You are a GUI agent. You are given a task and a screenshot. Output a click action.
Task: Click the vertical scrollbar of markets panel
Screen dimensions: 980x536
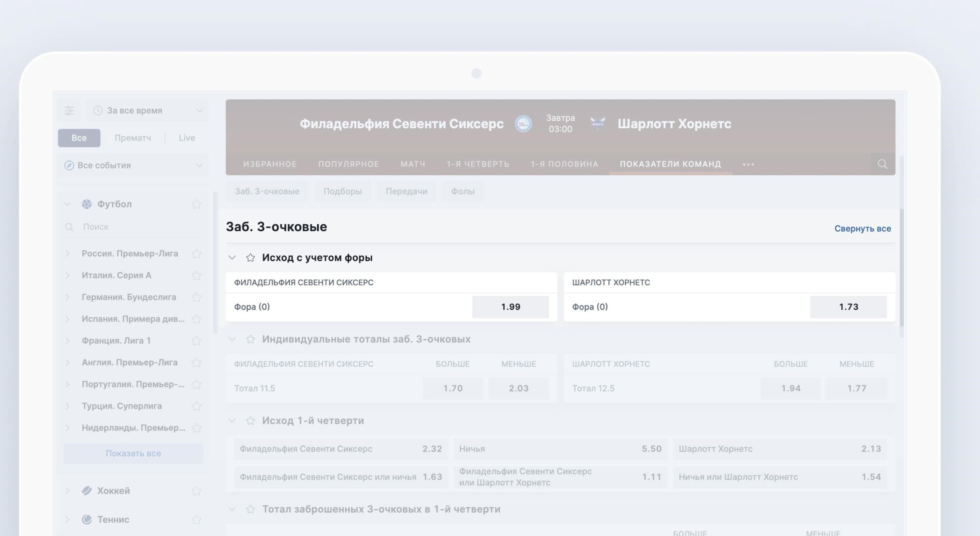coord(901,267)
